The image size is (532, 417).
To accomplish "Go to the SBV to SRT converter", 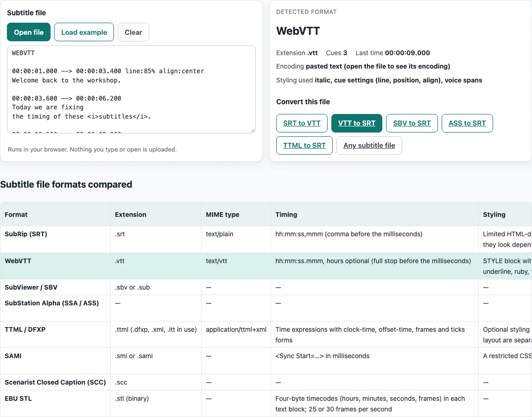I will tap(412, 123).
